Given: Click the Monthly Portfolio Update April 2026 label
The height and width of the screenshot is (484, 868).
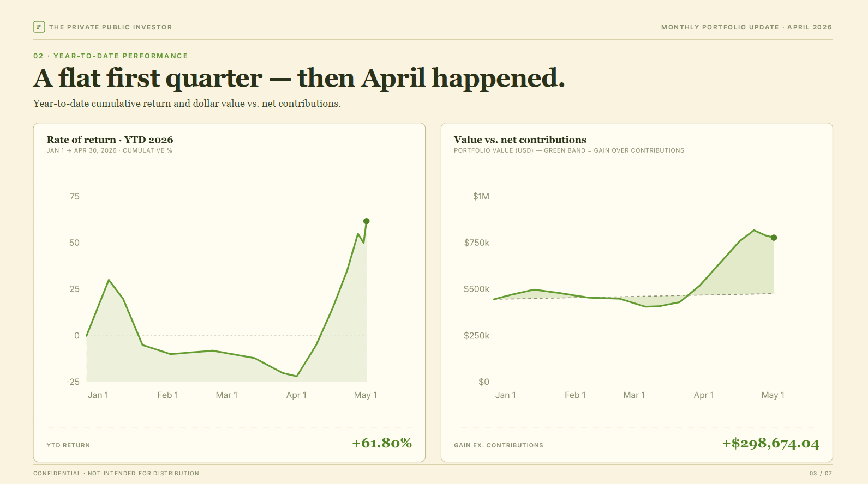Looking at the screenshot, I should (746, 27).
